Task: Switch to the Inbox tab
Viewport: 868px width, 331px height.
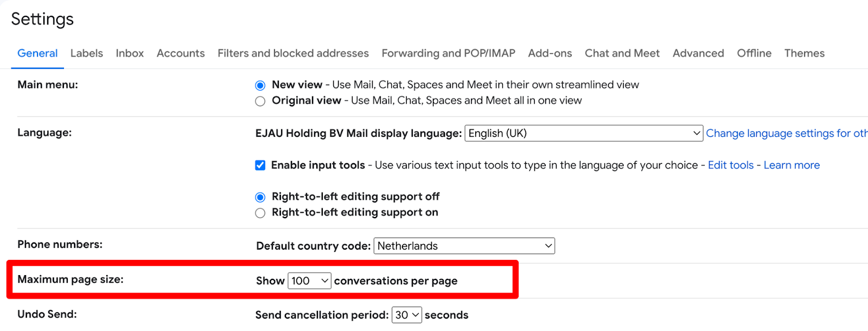Action: [x=130, y=53]
